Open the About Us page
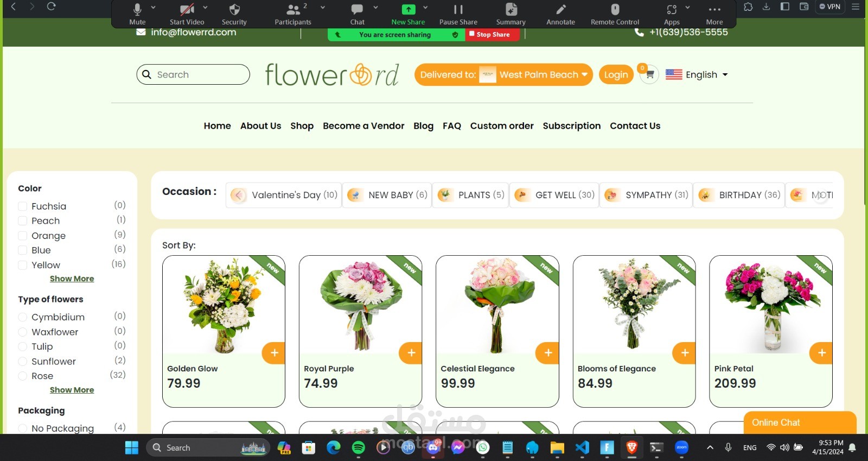 [x=260, y=126]
